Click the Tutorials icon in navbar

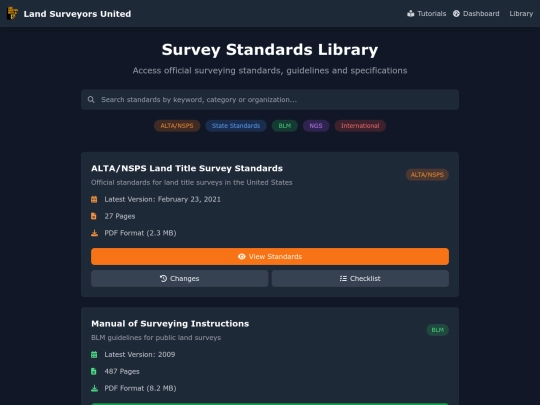click(x=411, y=14)
